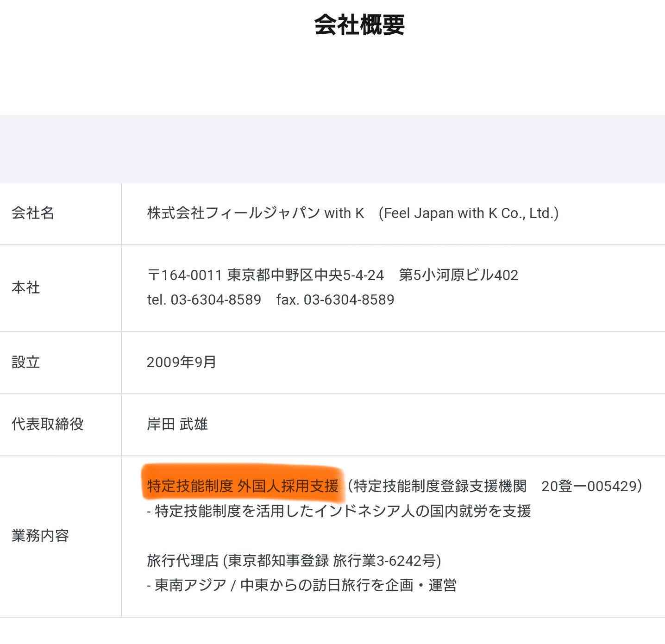Click the 設立 row label
Image resolution: width=665 pixels, height=644 pixels.
click(x=25, y=362)
